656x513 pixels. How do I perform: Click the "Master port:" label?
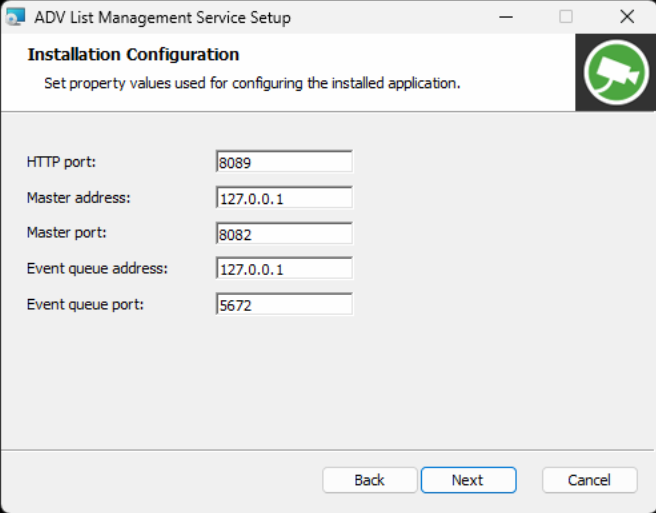[x=67, y=233]
